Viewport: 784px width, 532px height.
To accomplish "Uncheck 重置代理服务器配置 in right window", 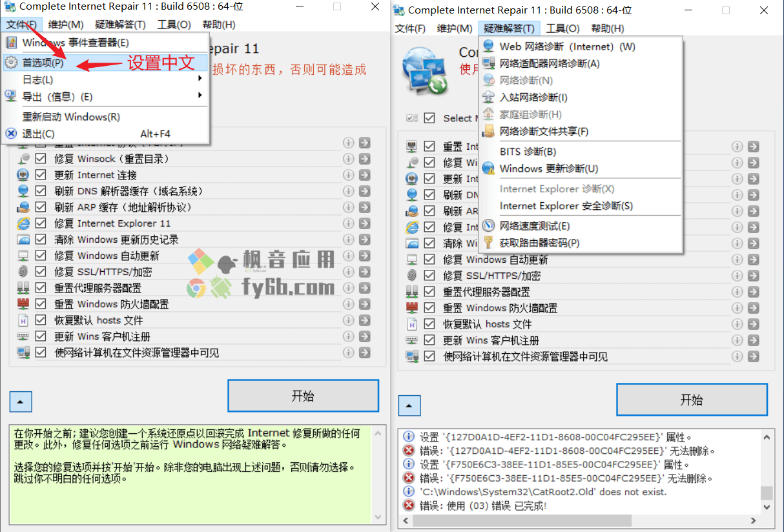I will click(429, 292).
